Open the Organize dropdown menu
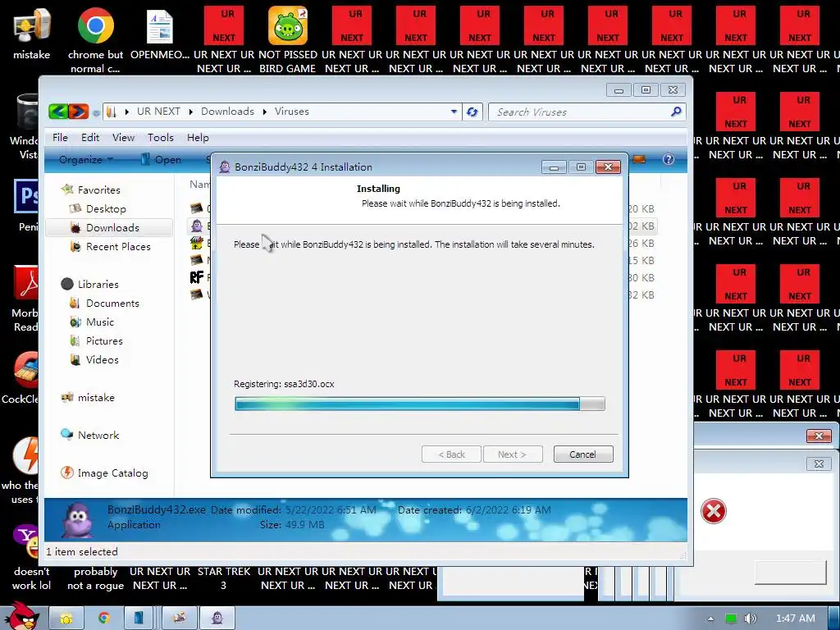 click(85, 160)
